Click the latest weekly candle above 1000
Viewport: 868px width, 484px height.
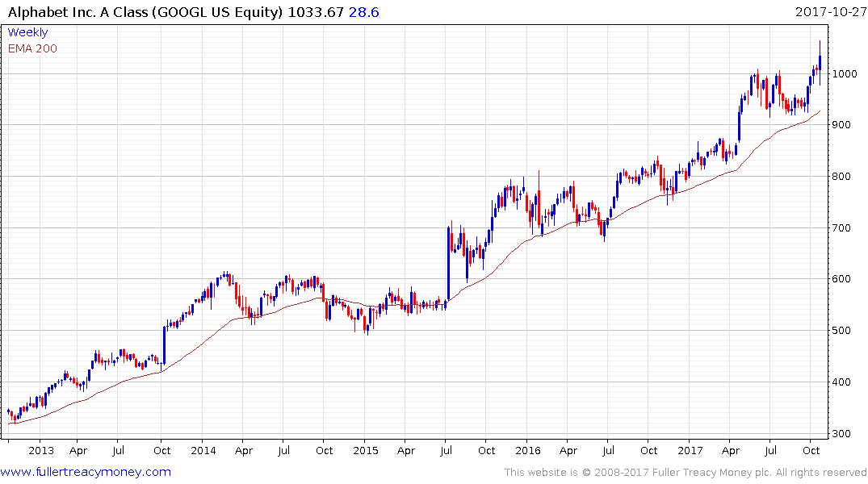click(820, 62)
